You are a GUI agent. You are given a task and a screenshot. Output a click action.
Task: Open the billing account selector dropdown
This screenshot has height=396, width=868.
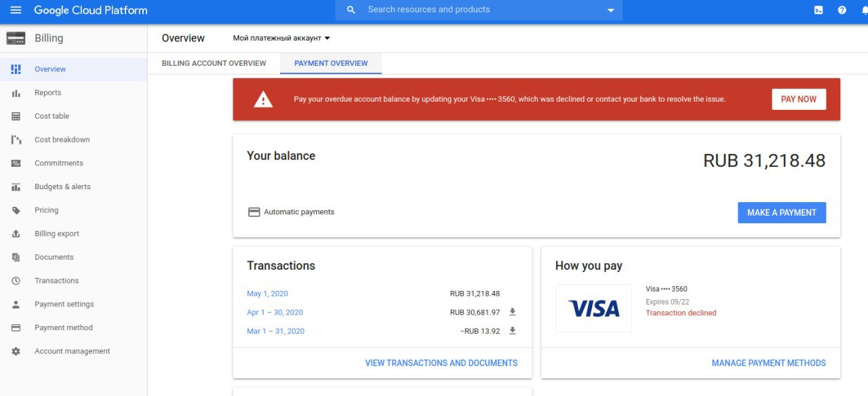281,39
